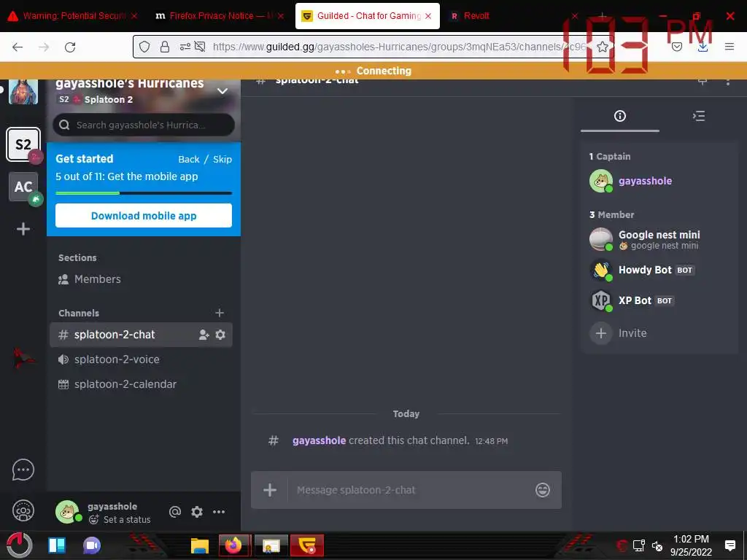The width and height of the screenshot is (747, 560).
Task: Close the Guilded browser tab
Action: (427, 16)
